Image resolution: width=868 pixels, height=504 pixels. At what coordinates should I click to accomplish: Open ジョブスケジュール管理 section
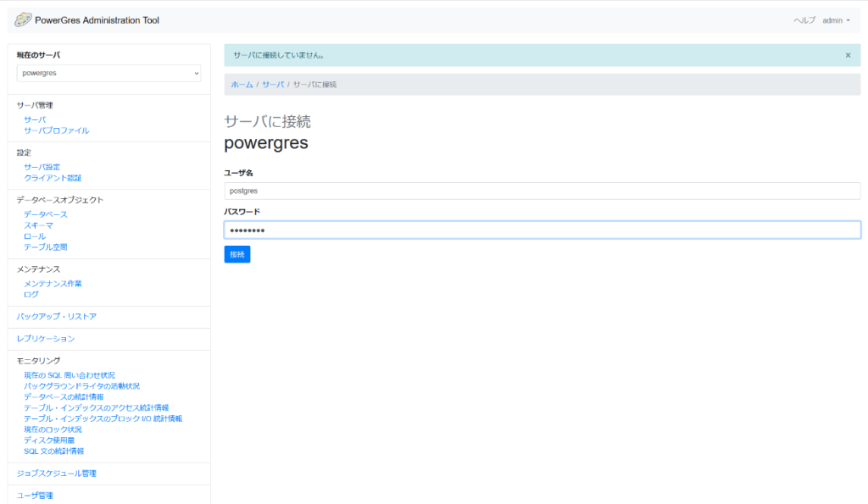57,474
